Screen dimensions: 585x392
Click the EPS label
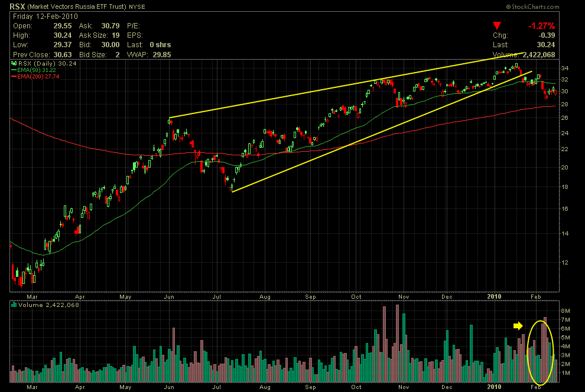coord(135,35)
